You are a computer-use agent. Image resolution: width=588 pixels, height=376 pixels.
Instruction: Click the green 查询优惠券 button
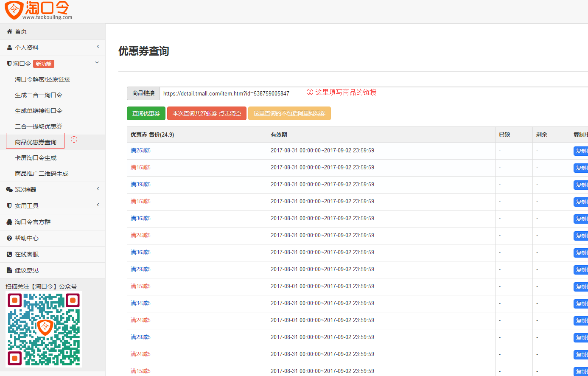coord(146,113)
